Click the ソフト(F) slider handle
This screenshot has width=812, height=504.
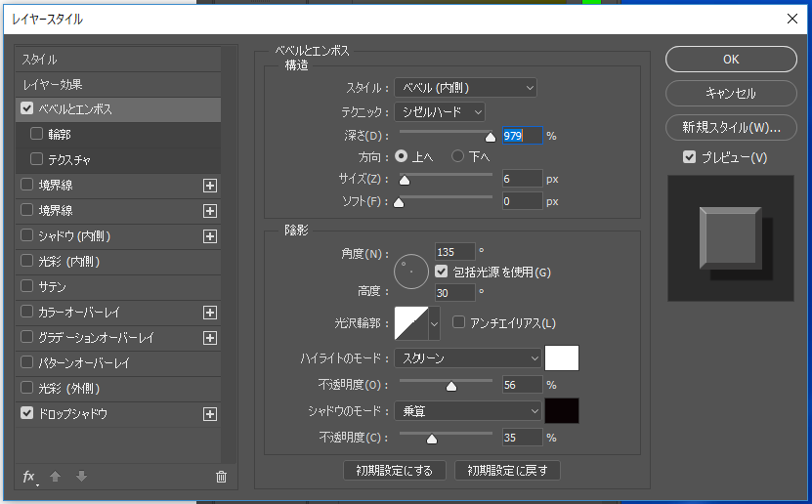coord(399,202)
